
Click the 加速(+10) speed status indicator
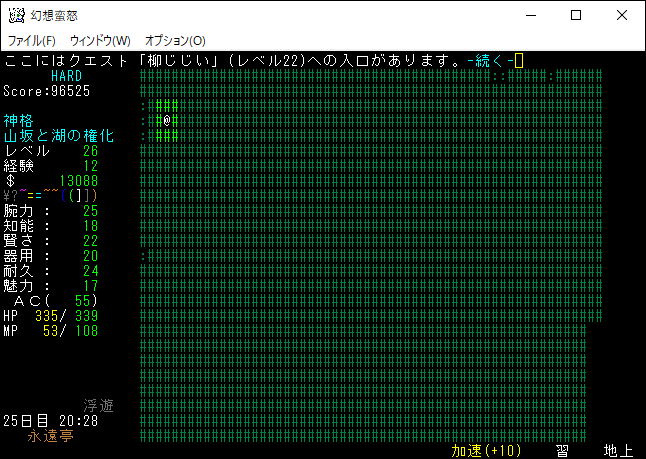[x=486, y=451]
